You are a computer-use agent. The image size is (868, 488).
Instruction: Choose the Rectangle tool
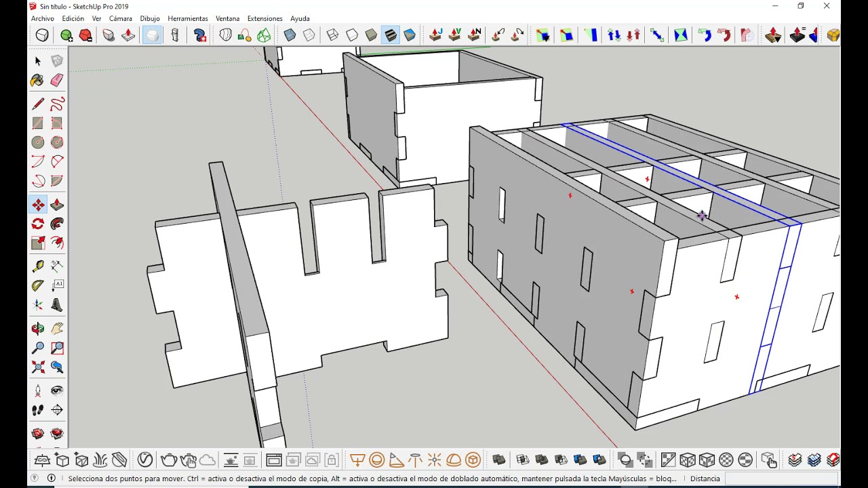tap(38, 123)
